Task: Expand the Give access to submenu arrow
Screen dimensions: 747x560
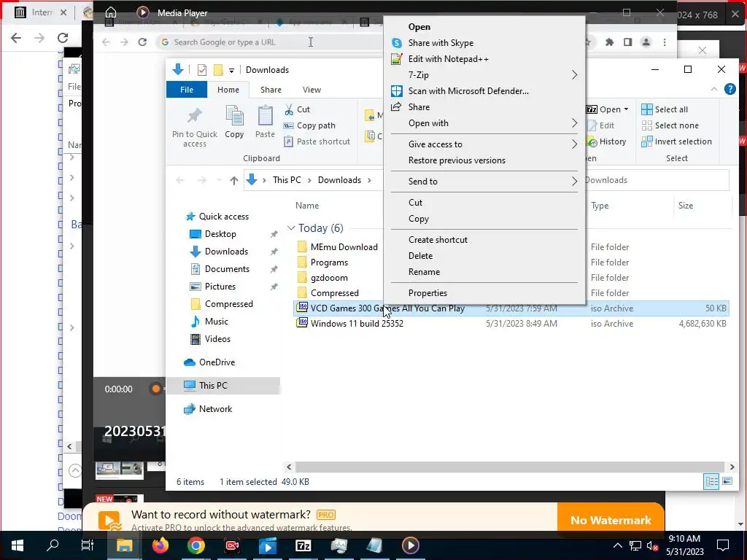Action: (575, 144)
